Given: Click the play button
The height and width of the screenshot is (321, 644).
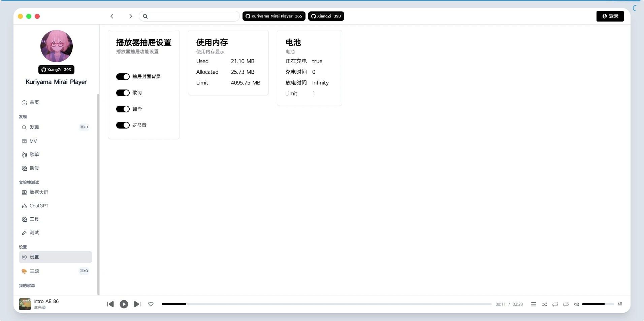Looking at the screenshot, I should point(124,304).
